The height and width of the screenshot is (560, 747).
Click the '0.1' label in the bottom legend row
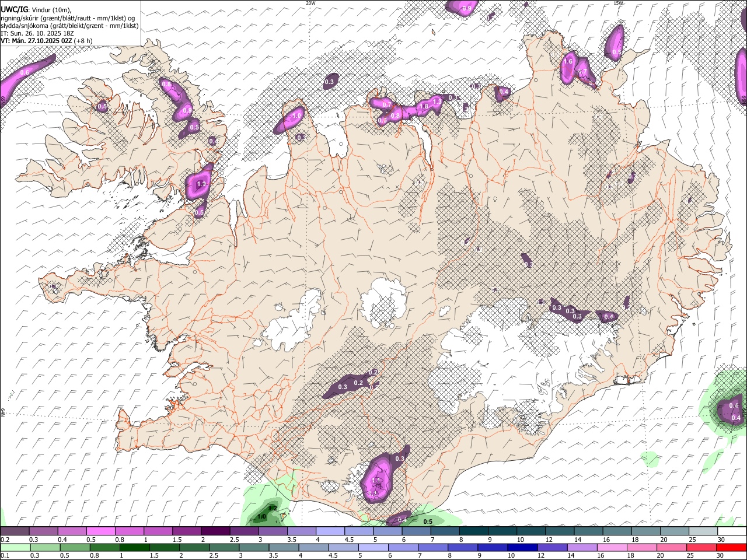coord(5,555)
